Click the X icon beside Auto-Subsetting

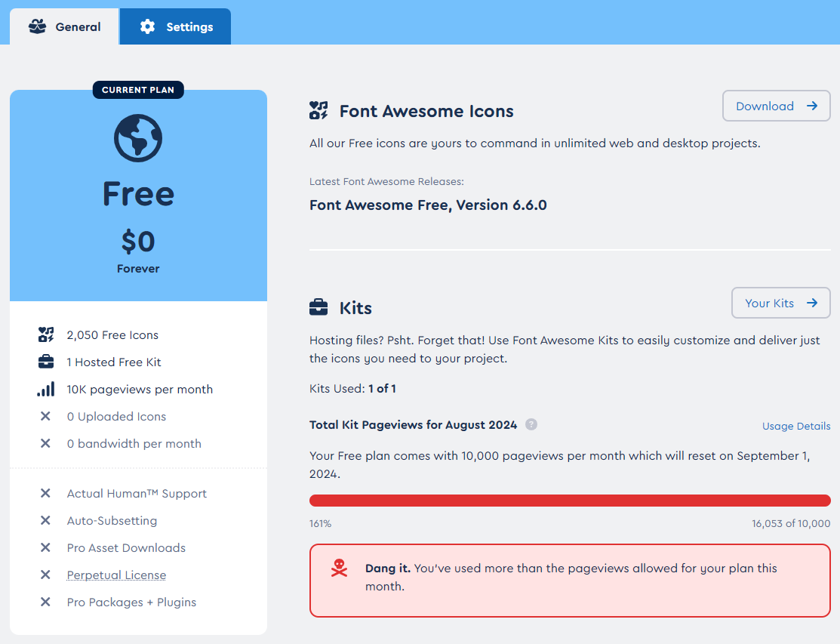tap(45, 520)
